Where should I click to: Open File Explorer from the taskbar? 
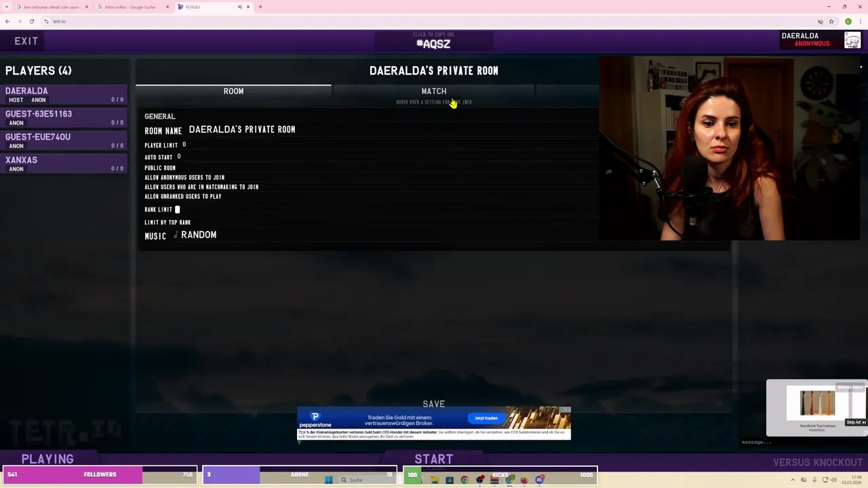coord(435,480)
